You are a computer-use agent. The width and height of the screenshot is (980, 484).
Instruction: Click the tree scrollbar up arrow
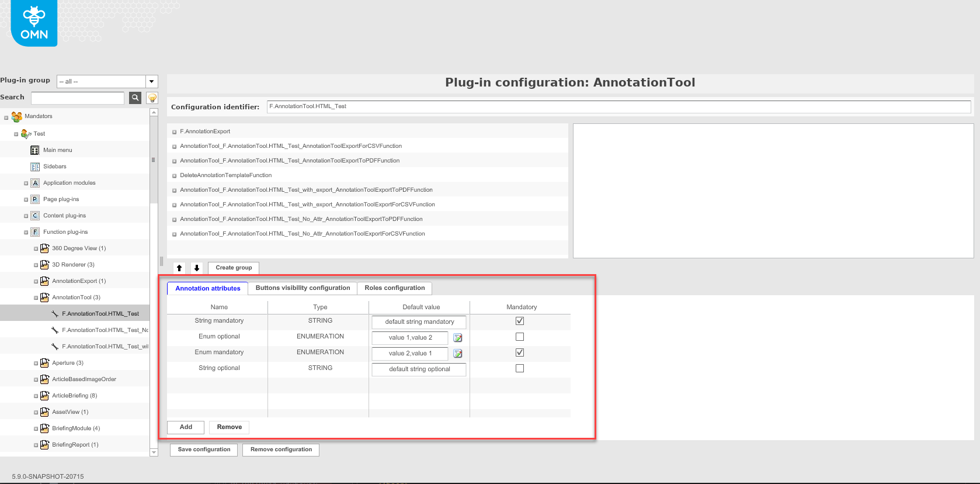click(x=154, y=112)
